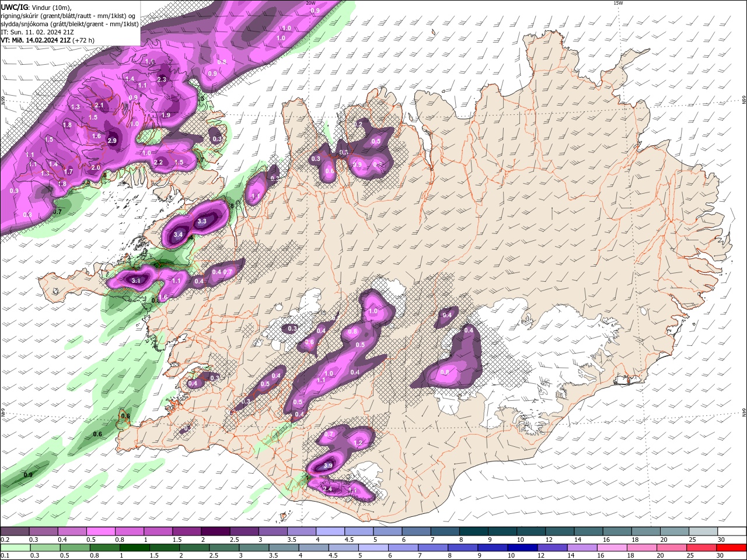
Task: Click the '1.7' snowfall value on the map
Action: click(68, 171)
